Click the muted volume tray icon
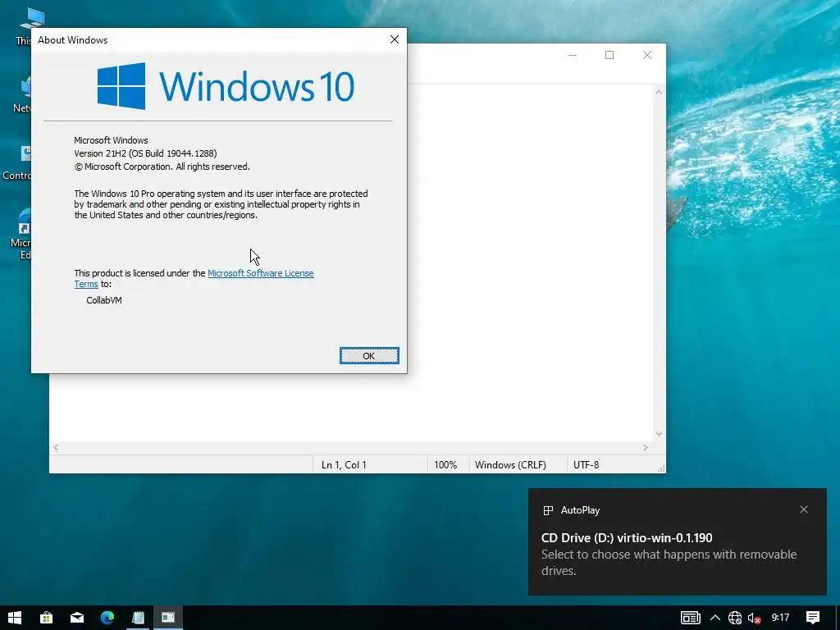 point(755,618)
